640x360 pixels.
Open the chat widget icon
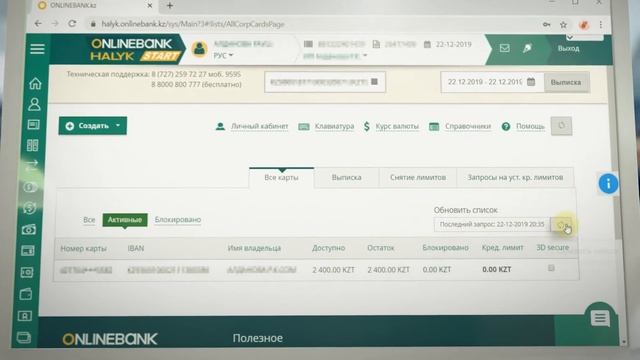pos(600,318)
